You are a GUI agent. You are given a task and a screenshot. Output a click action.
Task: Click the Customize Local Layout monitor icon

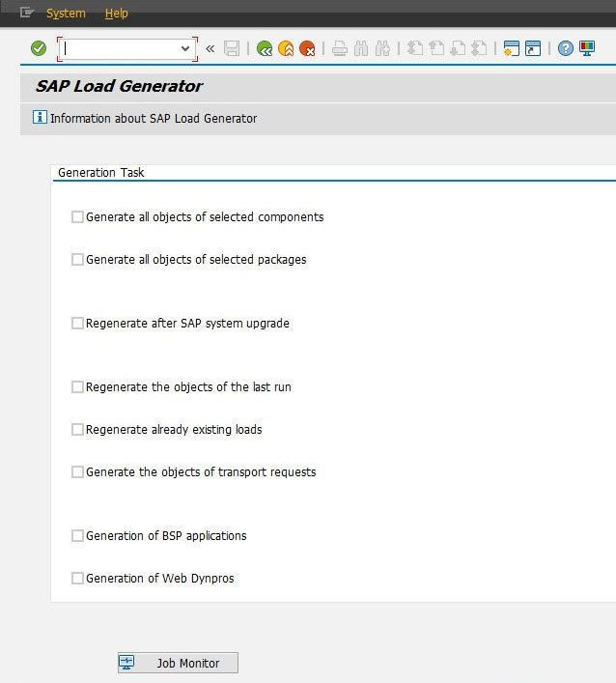click(x=587, y=48)
